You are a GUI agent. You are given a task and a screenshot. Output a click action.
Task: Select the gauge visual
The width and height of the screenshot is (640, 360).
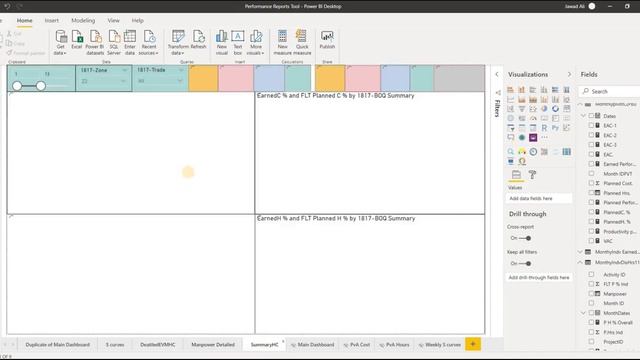533,118
